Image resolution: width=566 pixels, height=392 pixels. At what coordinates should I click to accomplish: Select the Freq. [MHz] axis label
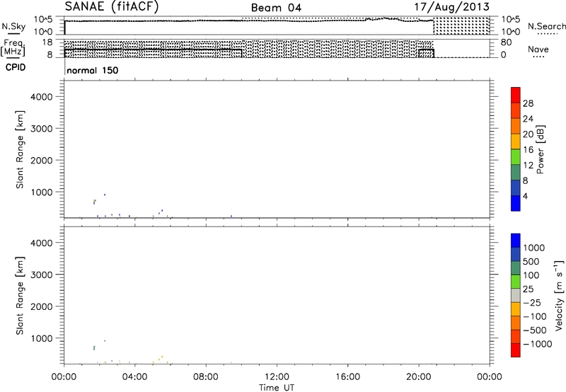(x=13, y=48)
